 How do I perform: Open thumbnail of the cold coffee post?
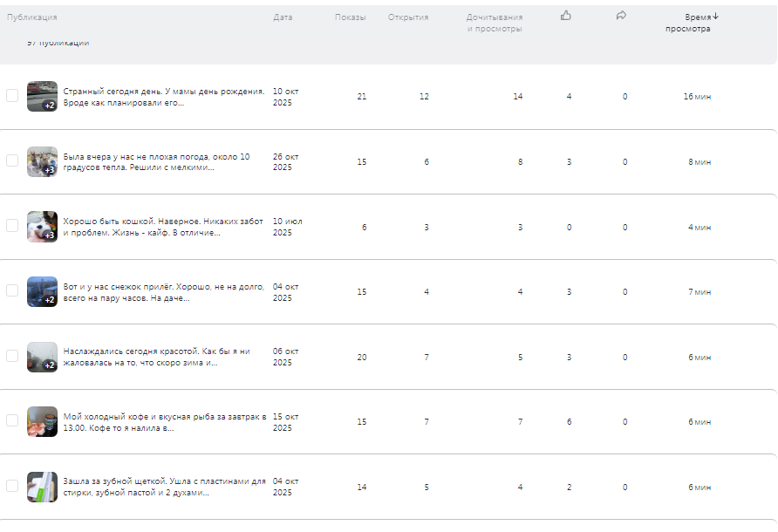coord(42,422)
